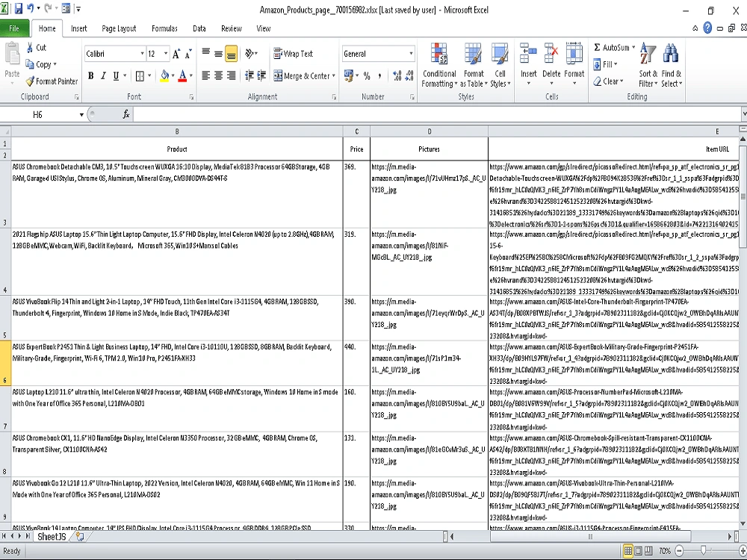Click Increase Indent icon
The height and width of the screenshot is (560, 747).
coord(261,75)
